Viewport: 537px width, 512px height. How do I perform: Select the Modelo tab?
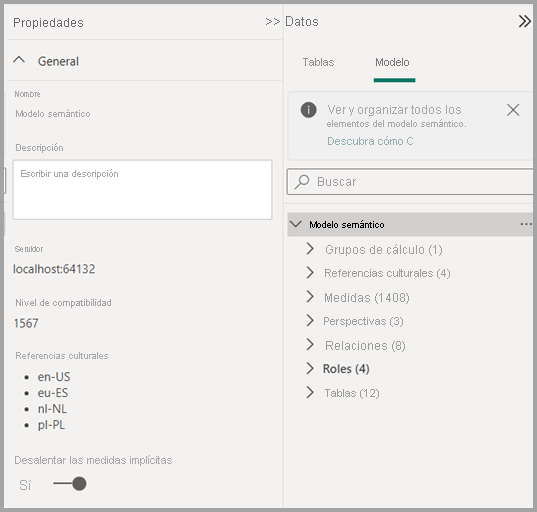pyautogui.click(x=392, y=62)
